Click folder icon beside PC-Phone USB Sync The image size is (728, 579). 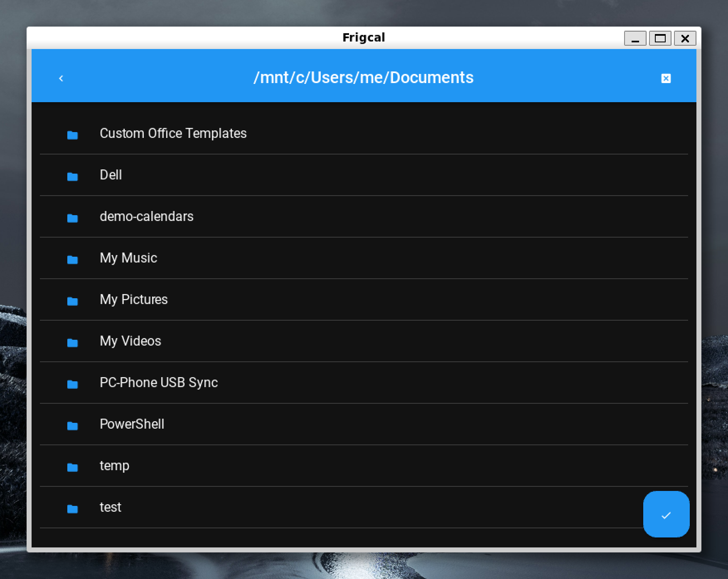(72, 384)
